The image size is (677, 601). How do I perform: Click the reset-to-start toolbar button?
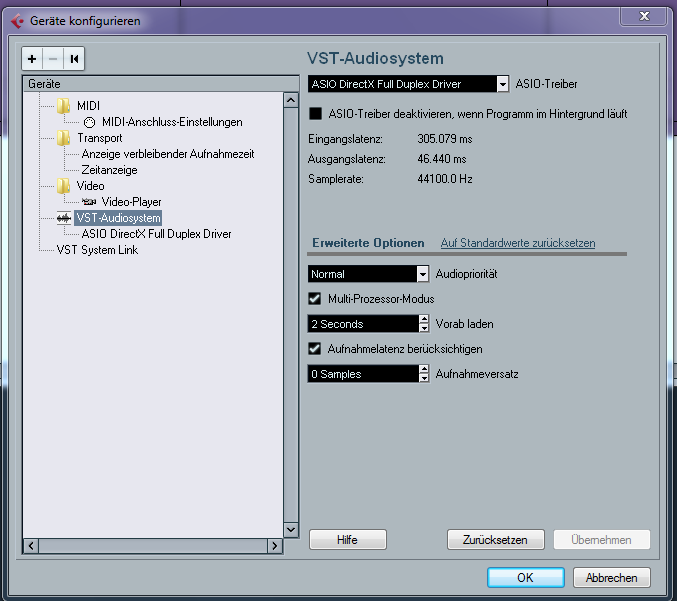coord(74,59)
